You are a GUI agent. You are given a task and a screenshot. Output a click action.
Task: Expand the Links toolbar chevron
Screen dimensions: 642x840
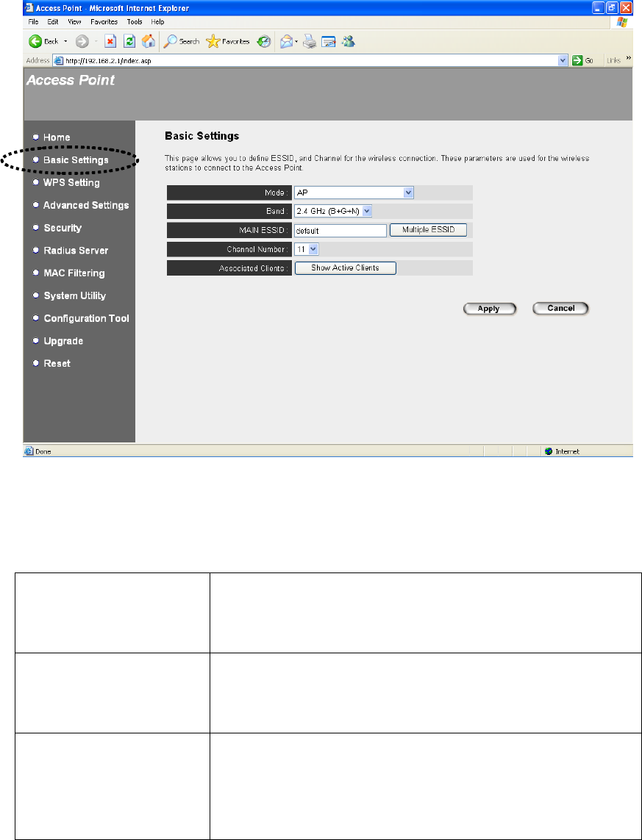click(x=629, y=60)
